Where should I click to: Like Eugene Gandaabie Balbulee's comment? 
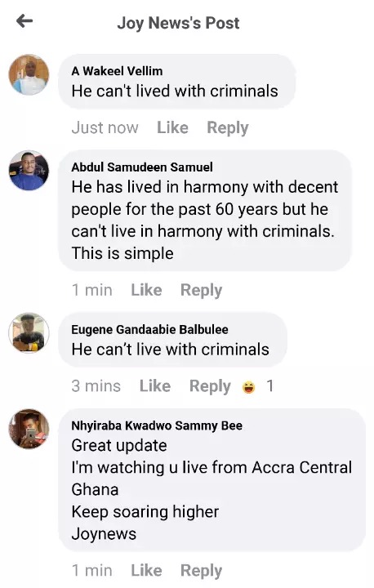tap(155, 385)
